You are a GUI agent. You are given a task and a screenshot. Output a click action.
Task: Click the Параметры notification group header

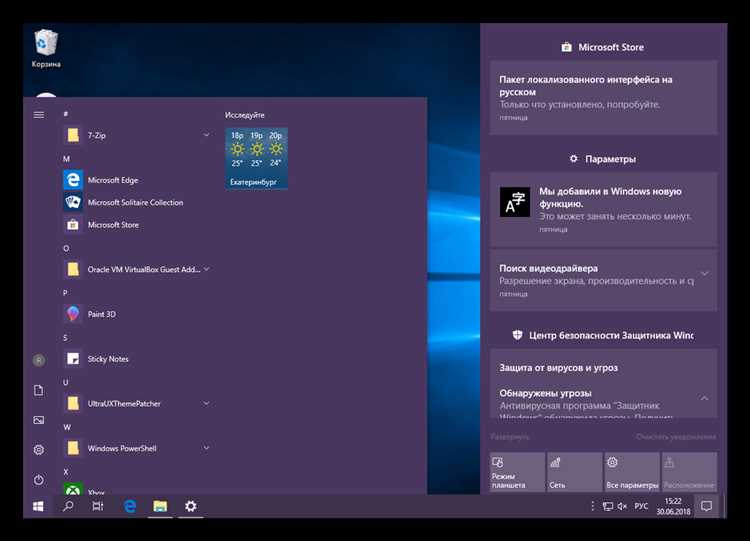click(x=603, y=159)
